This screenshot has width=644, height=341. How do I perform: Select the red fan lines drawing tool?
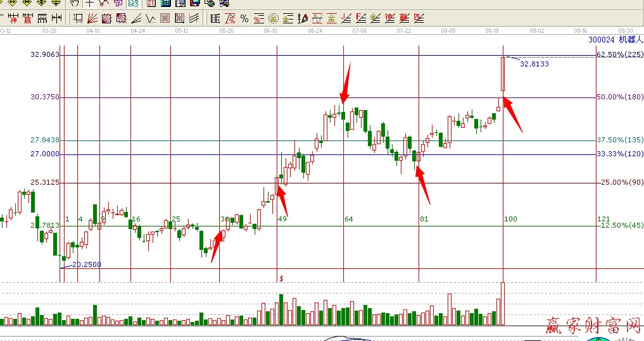91,18
